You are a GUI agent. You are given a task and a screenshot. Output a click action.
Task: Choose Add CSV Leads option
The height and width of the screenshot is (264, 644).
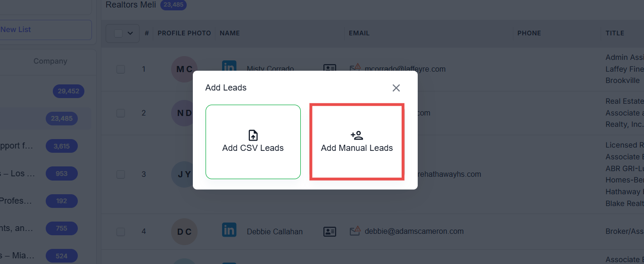click(253, 142)
